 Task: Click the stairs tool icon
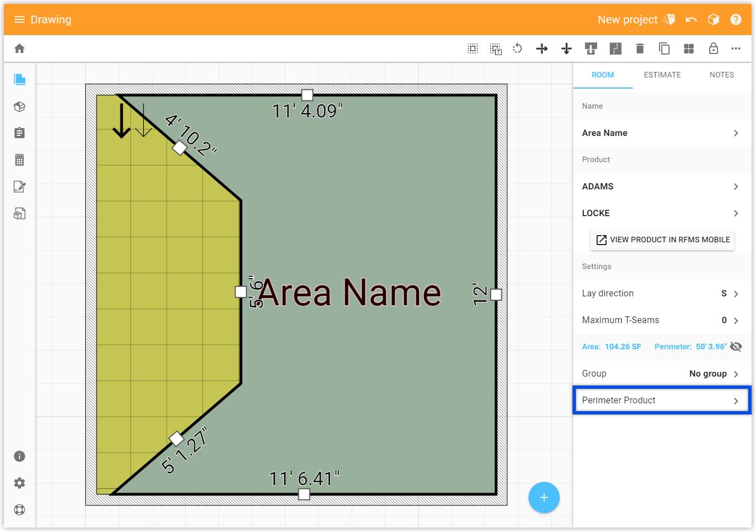coord(616,49)
